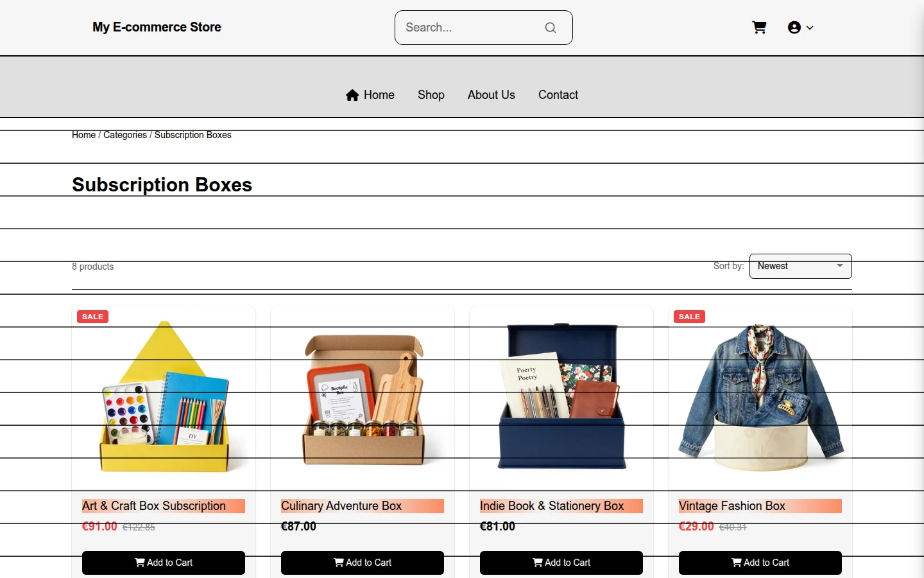Expand the account chevron arrow
924x578 pixels.
[x=810, y=28]
